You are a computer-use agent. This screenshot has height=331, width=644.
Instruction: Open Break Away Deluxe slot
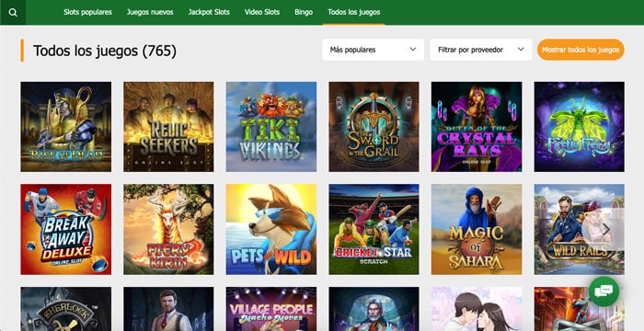click(65, 229)
